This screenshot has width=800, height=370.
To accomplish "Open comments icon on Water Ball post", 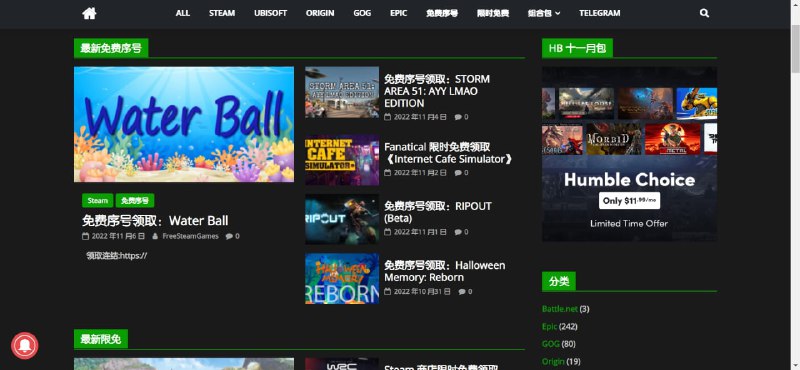I will (x=229, y=236).
